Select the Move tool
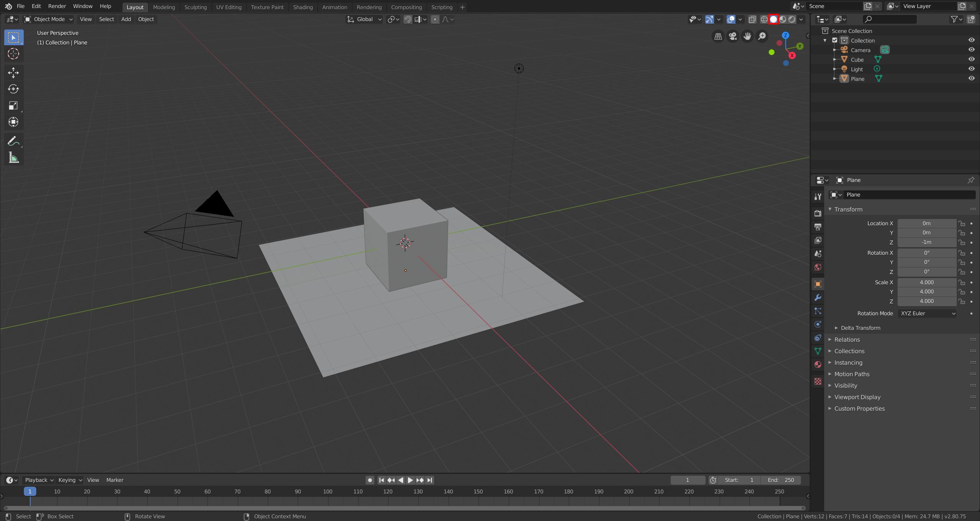 point(13,72)
